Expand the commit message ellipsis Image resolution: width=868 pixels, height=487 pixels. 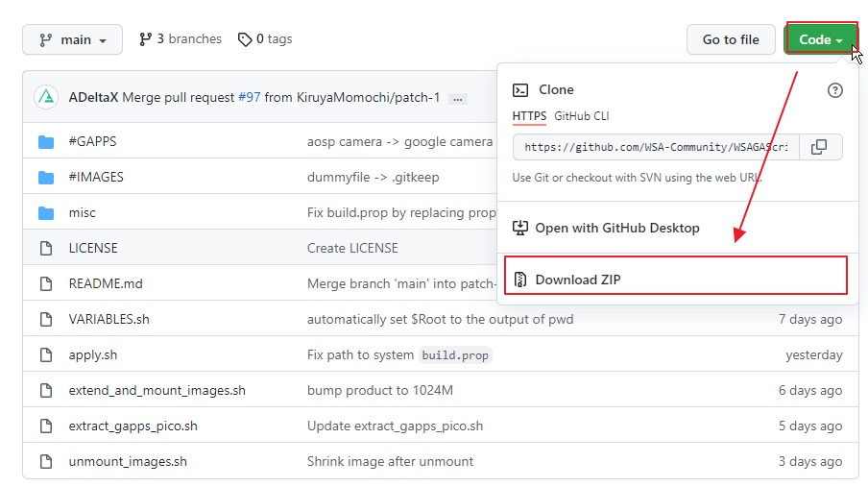458,98
